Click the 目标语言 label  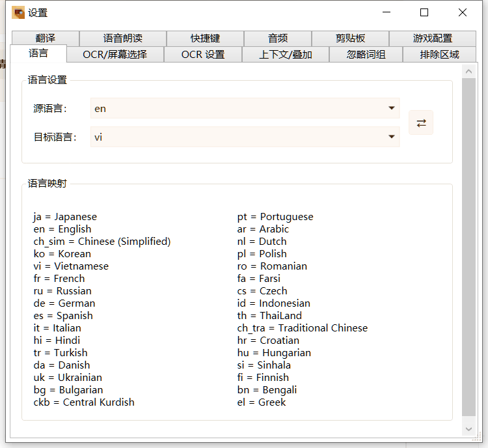[x=55, y=137]
